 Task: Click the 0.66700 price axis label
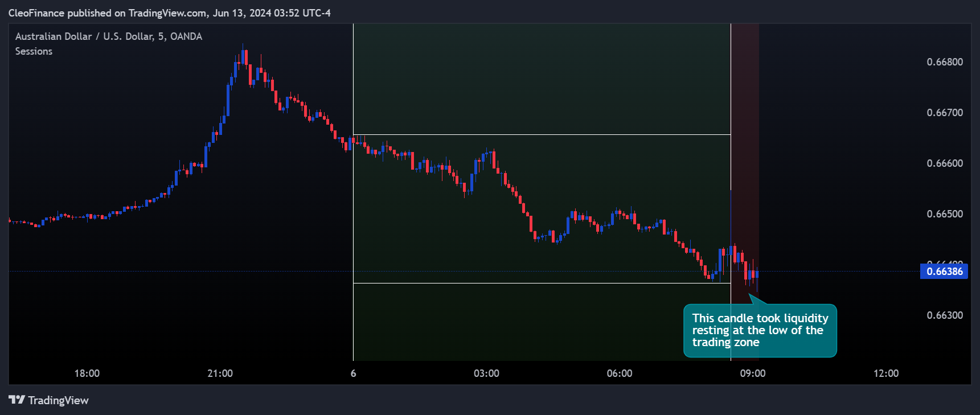click(x=945, y=113)
